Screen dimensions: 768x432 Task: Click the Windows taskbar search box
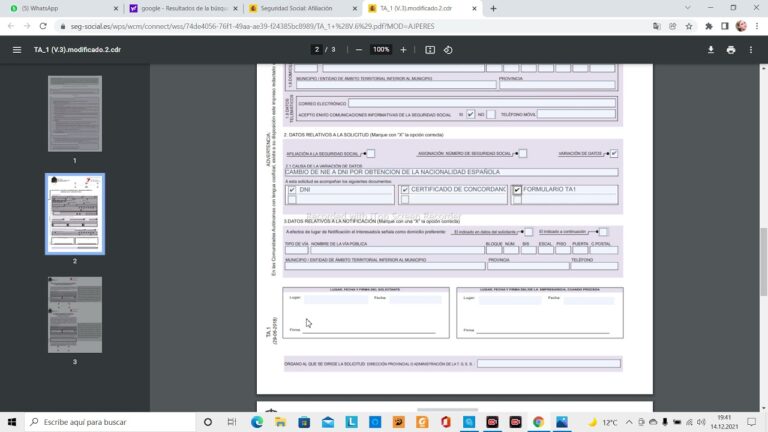(x=110, y=422)
